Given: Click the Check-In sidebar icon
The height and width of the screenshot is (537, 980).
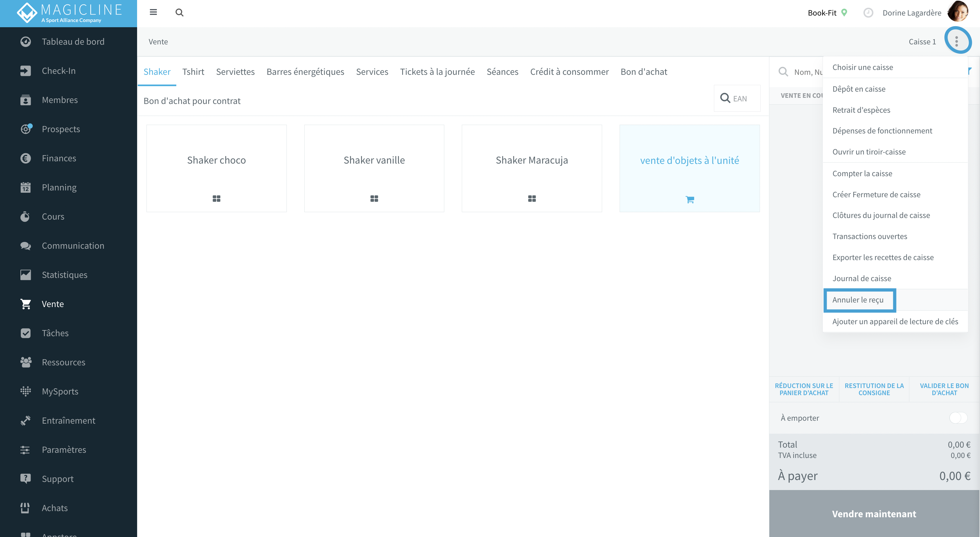Looking at the screenshot, I should (x=26, y=71).
